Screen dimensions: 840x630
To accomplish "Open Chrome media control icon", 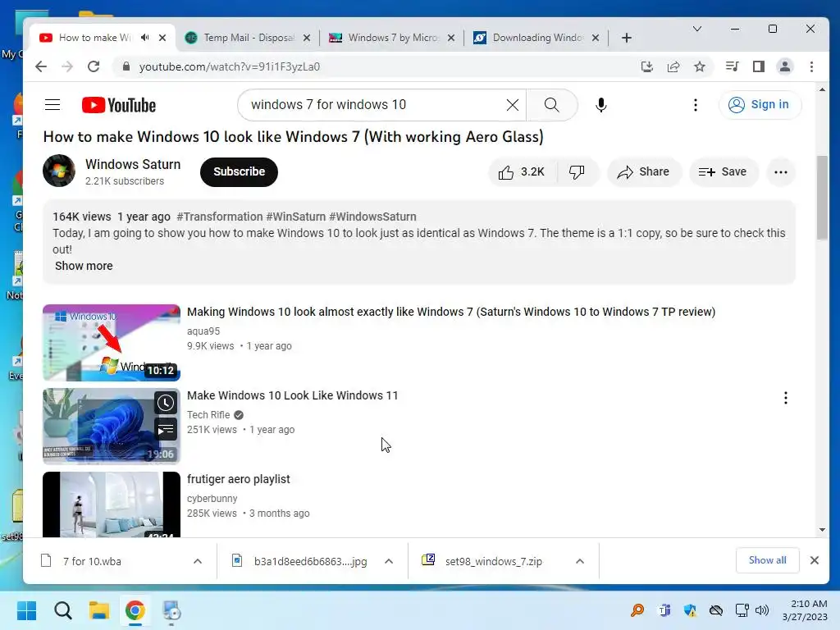I will [x=732, y=66].
